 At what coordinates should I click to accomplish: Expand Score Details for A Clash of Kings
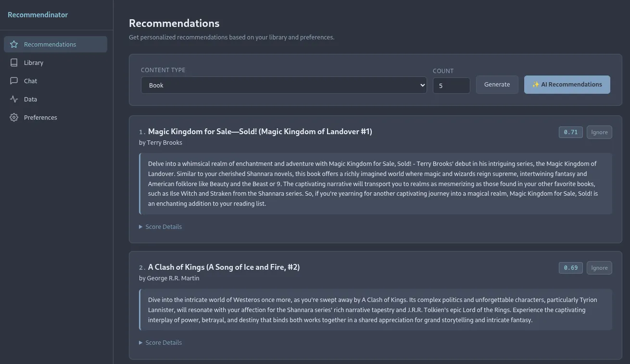coord(161,342)
